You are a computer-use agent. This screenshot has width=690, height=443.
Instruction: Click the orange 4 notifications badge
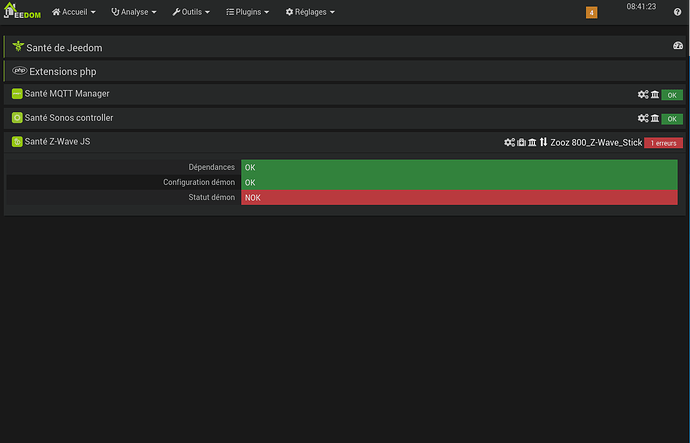pyautogui.click(x=591, y=12)
